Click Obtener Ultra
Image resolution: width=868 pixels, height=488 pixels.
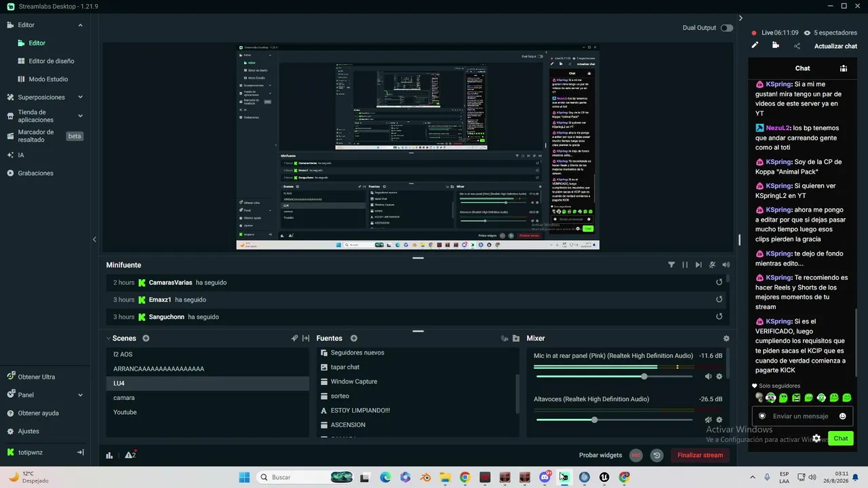point(37,377)
